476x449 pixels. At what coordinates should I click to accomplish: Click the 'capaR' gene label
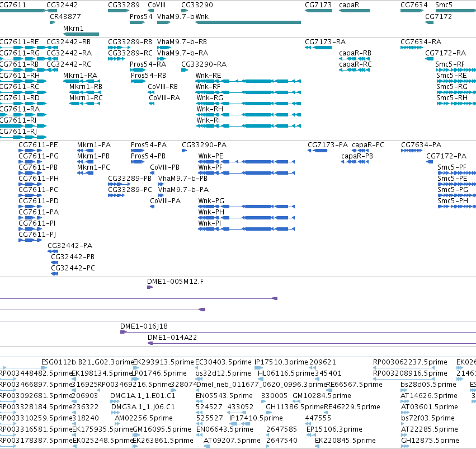click(349, 5)
